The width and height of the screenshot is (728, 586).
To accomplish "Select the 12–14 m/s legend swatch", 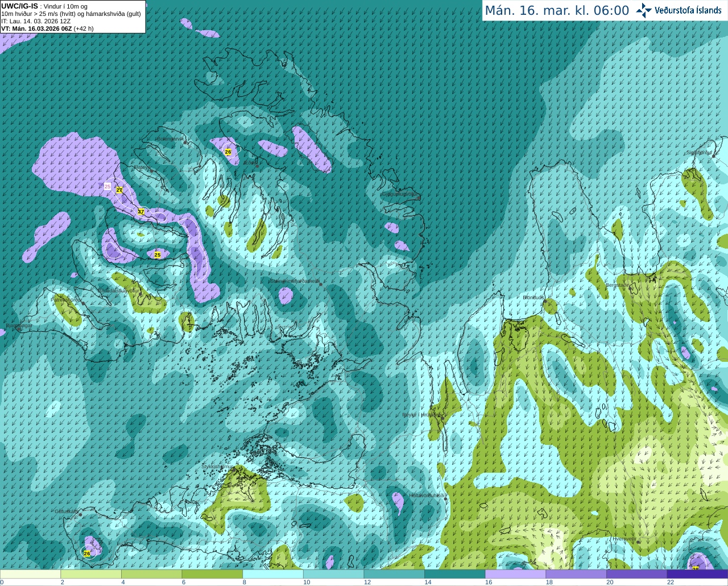I will (x=394, y=573).
